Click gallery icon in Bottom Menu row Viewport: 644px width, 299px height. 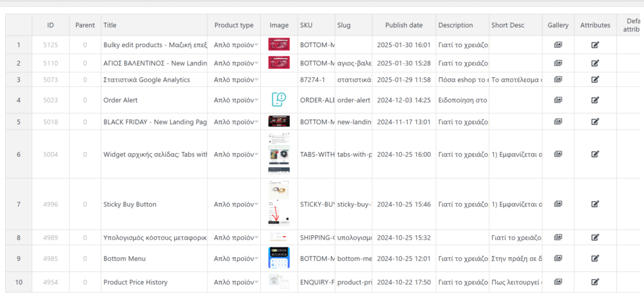[x=558, y=258]
